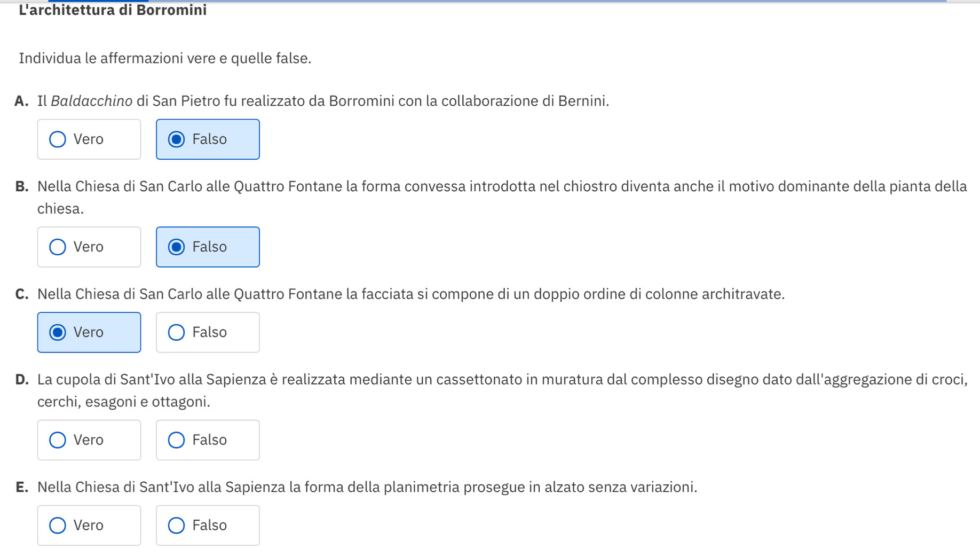
Task: Click the instruction 'Individua le affermazioni vere'
Action: coord(165,58)
